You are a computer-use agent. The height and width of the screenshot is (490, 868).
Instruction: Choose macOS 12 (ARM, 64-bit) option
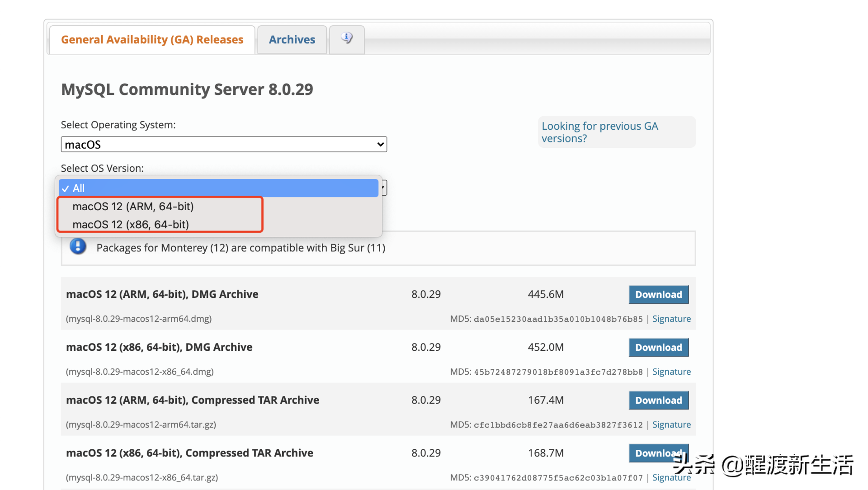pos(133,207)
